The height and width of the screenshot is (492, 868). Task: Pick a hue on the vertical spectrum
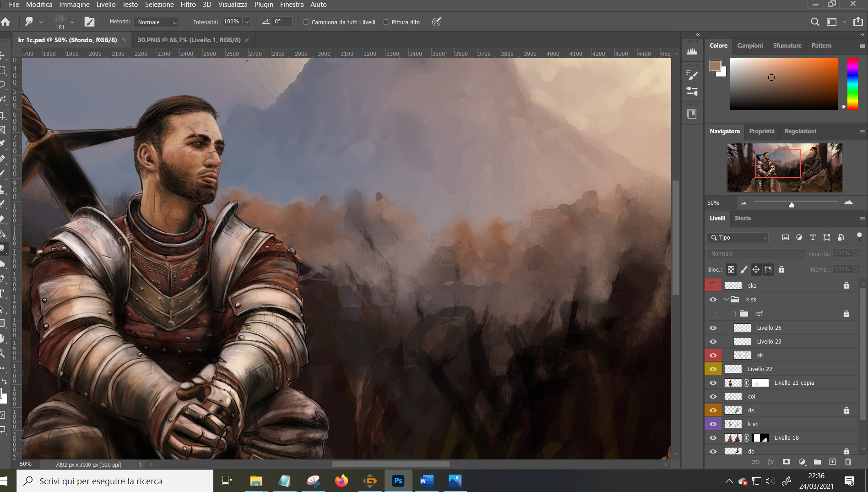(852, 84)
